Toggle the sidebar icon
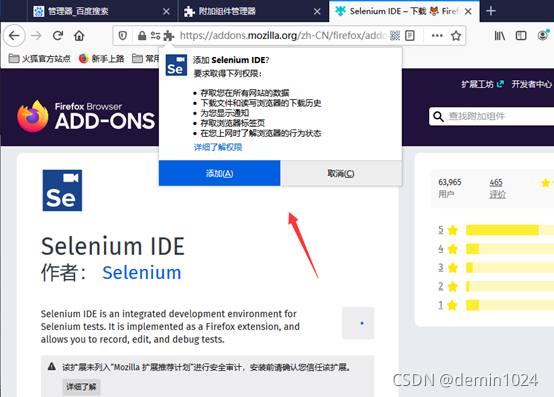This screenshot has height=397, width=554. coord(521,36)
